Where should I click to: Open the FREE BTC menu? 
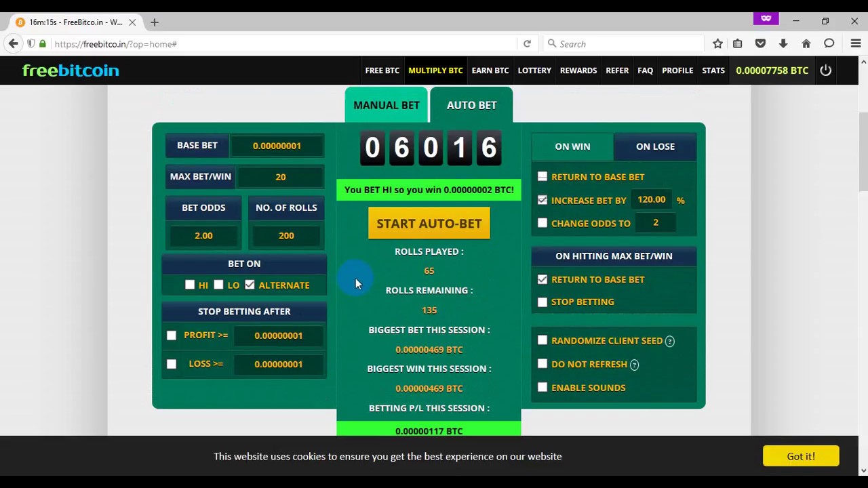pyautogui.click(x=382, y=70)
